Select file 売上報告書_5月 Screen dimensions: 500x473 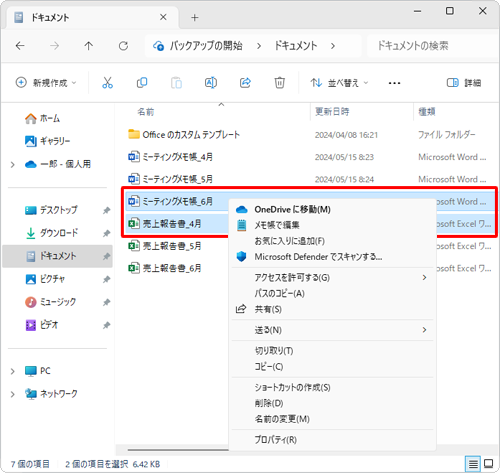165,246
